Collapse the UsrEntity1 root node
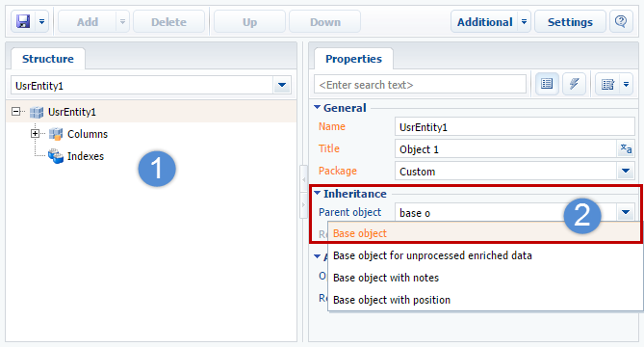 pos(15,112)
